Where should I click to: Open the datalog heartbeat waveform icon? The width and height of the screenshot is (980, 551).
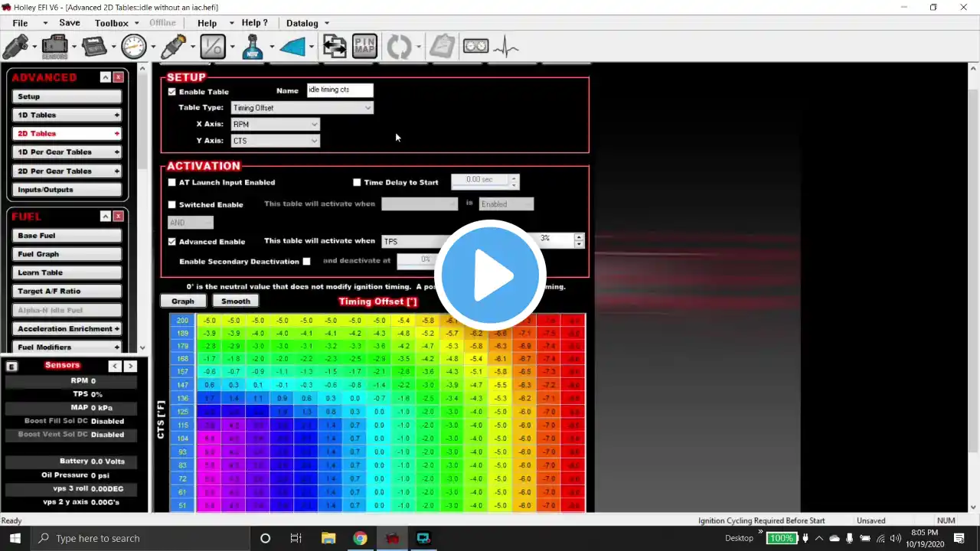(505, 47)
